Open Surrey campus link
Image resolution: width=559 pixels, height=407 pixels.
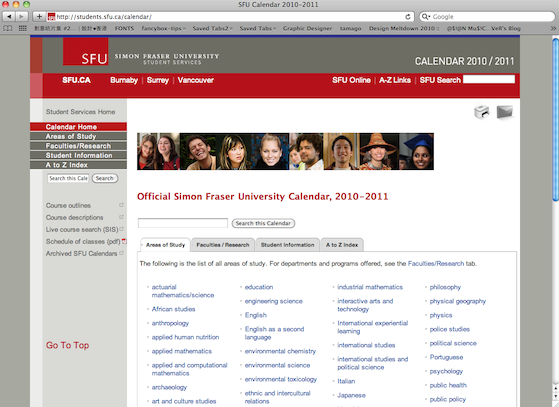[158, 80]
